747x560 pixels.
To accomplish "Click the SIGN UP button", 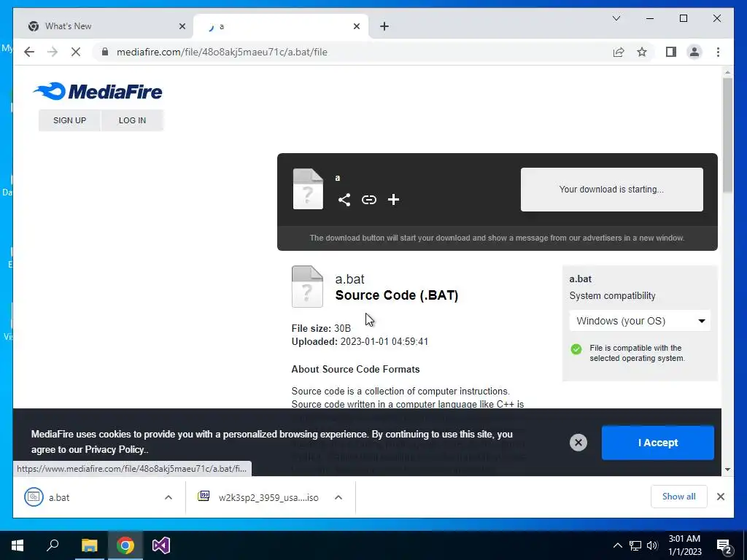I will [69, 120].
